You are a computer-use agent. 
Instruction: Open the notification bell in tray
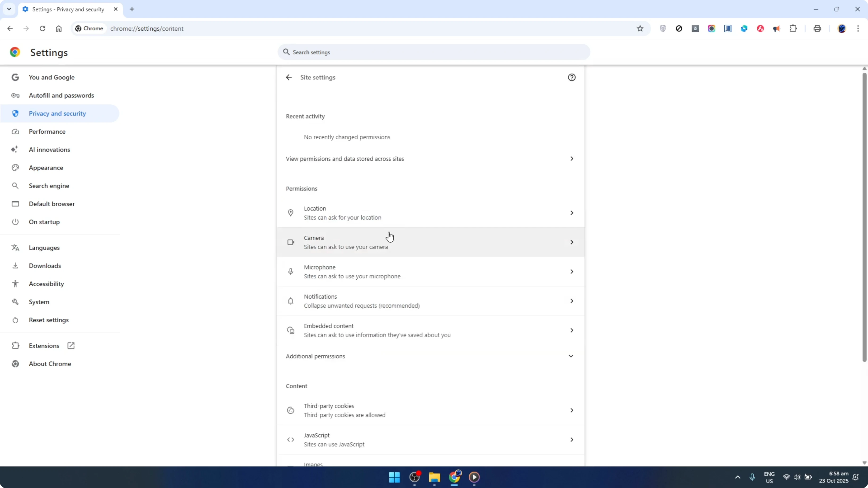click(x=855, y=477)
